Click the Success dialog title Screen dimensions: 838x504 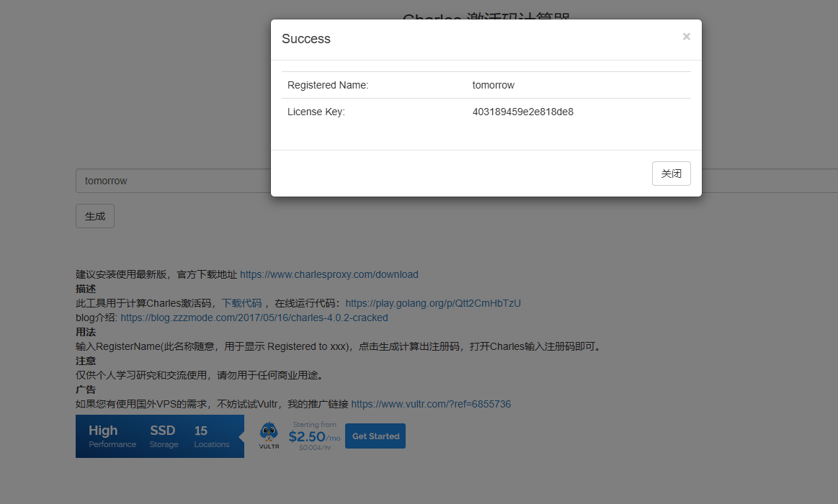[x=306, y=38]
